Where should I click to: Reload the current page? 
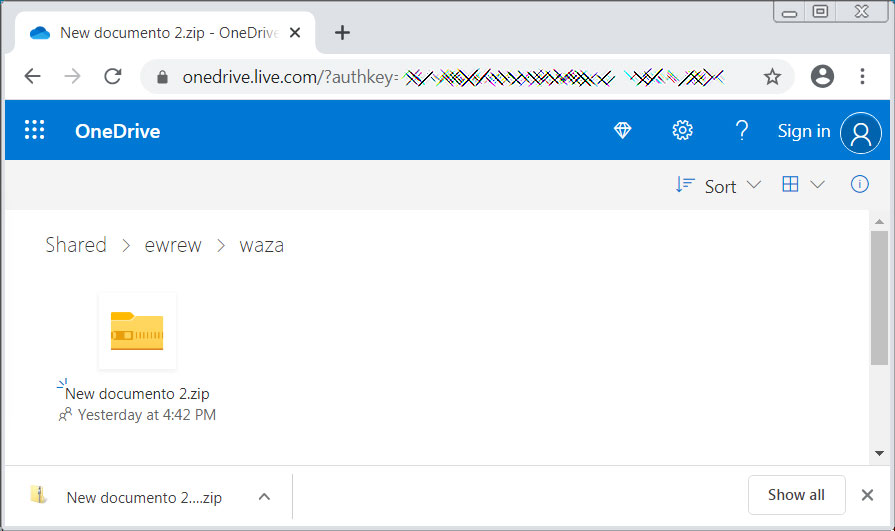[112, 76]
